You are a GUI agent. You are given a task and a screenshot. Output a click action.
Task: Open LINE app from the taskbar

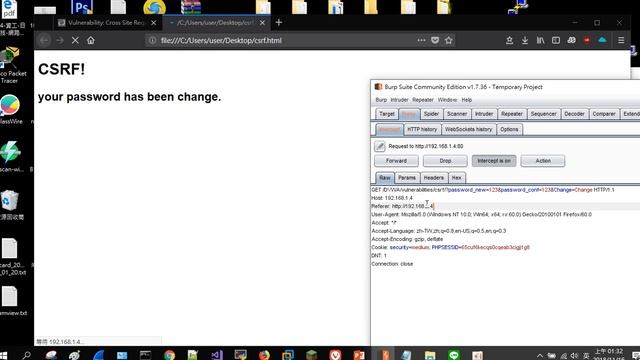click(x=454, y=355)
